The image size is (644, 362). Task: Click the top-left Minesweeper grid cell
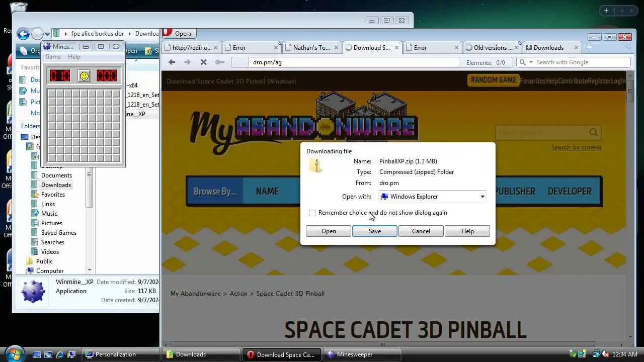[x=52, y=94]
